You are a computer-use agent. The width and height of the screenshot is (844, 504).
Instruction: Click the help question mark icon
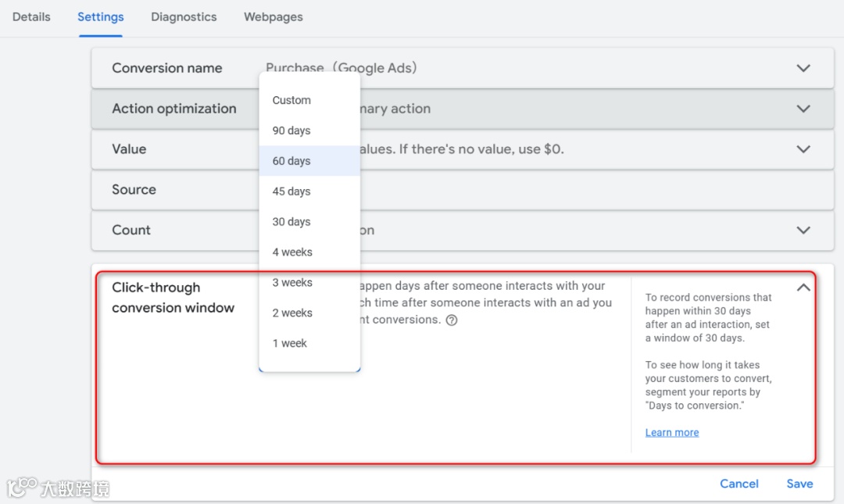[x=452, y=320]
